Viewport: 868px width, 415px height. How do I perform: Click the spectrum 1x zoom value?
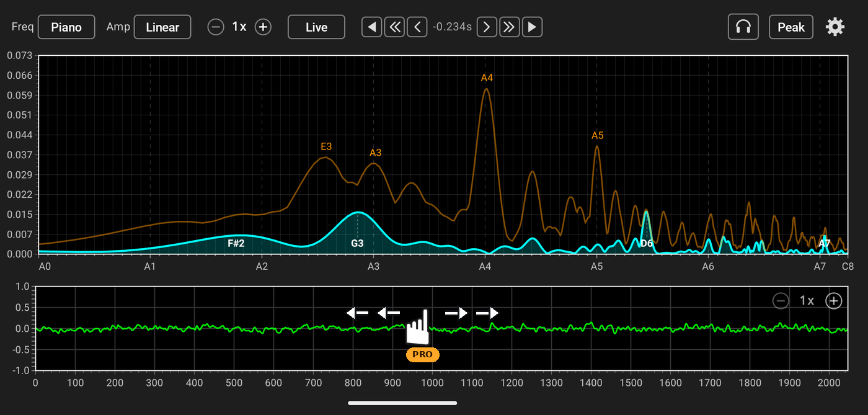point(239,27)
